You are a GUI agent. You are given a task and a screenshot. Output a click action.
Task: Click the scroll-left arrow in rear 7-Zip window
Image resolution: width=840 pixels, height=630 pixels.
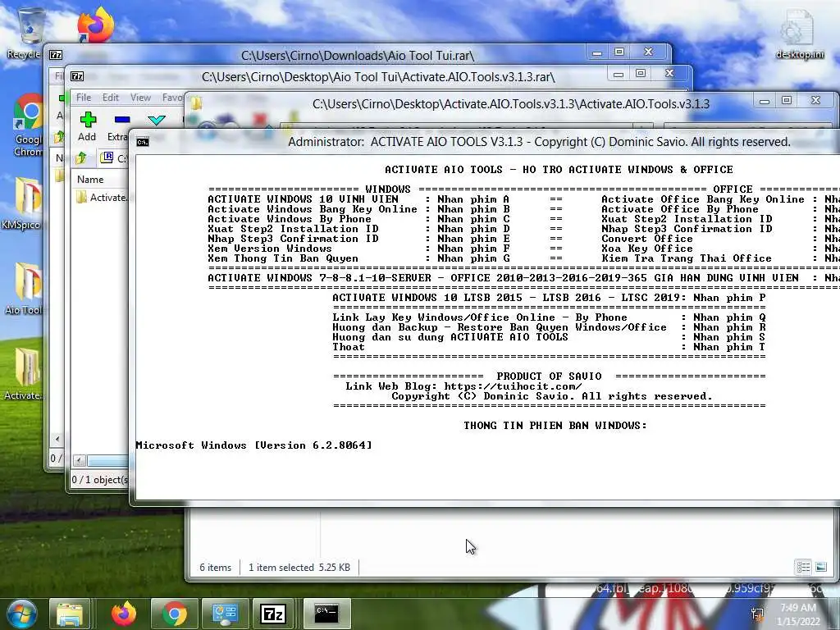(x=57, y=440)
